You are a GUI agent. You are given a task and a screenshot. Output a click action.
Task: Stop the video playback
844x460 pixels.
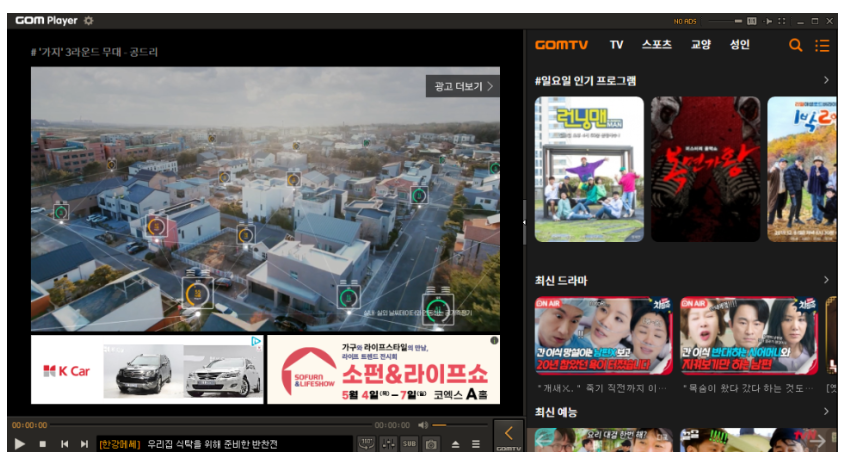[43, 444]
